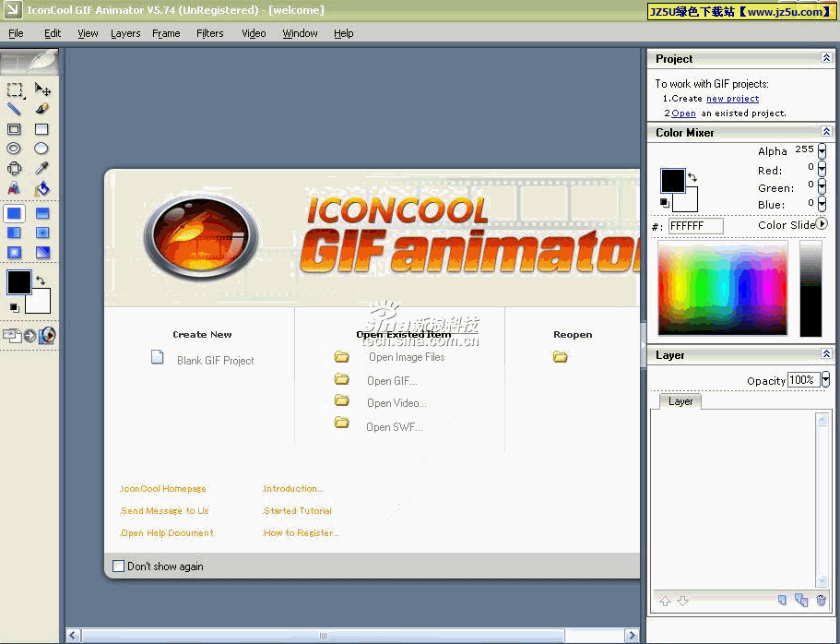Select the rectangular marquee selection tool
Screen dimensions: 840x644
point(15,89)
